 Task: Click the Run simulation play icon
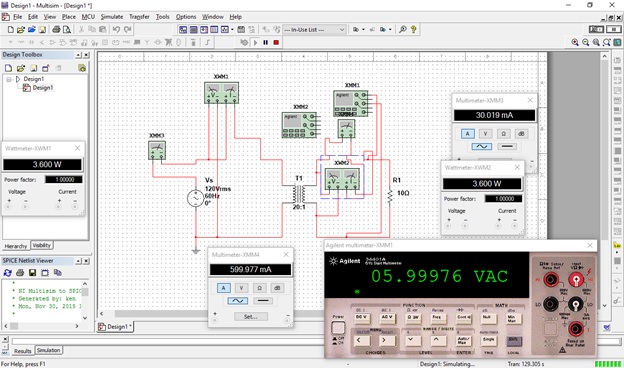pos(255,43)
